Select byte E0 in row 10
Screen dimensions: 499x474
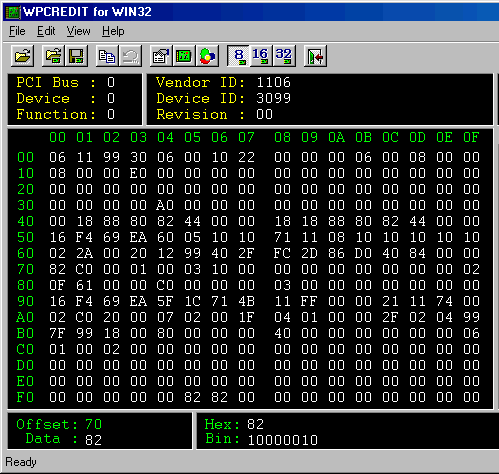pos(138,173)
